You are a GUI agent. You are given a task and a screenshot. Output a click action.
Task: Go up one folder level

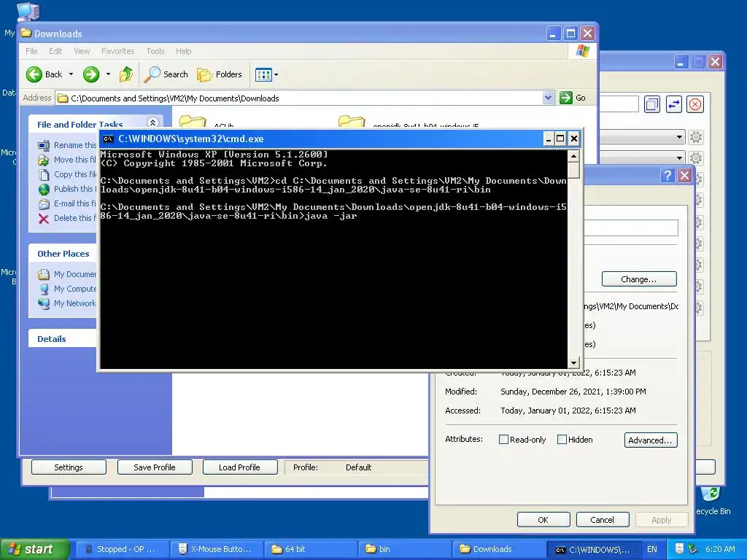(x=125, y=74)
